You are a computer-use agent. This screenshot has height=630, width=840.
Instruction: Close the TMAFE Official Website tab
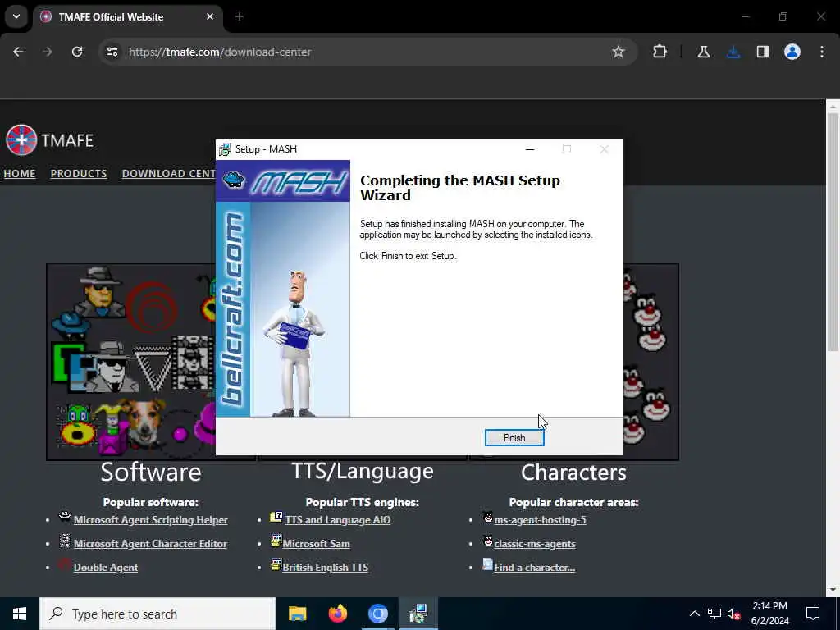click(210, 16)
